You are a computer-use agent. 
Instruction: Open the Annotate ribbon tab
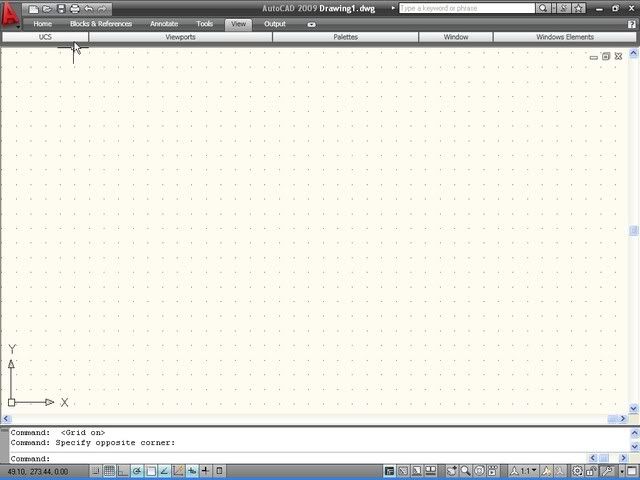(x=164, y=23)
